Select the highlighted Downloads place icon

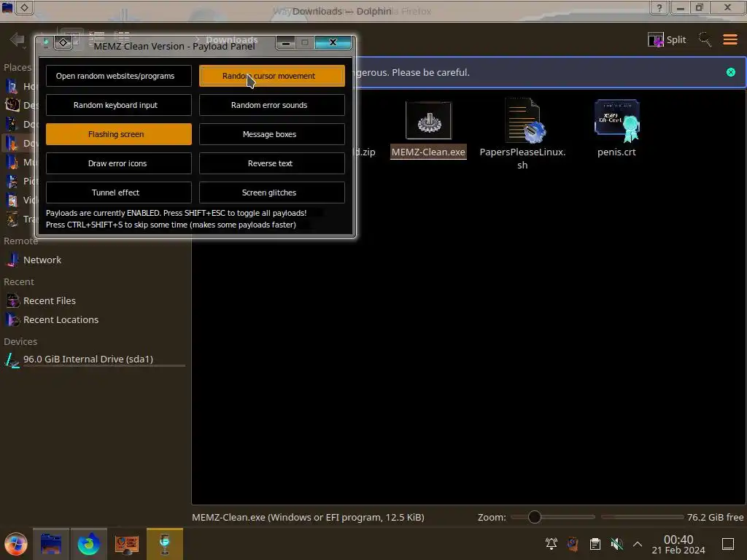(12, 143)
